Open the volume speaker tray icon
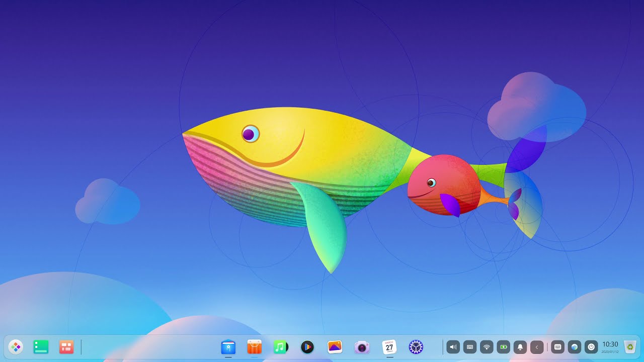This screenshot has width=644, height=362. click(x=453, y=347)
